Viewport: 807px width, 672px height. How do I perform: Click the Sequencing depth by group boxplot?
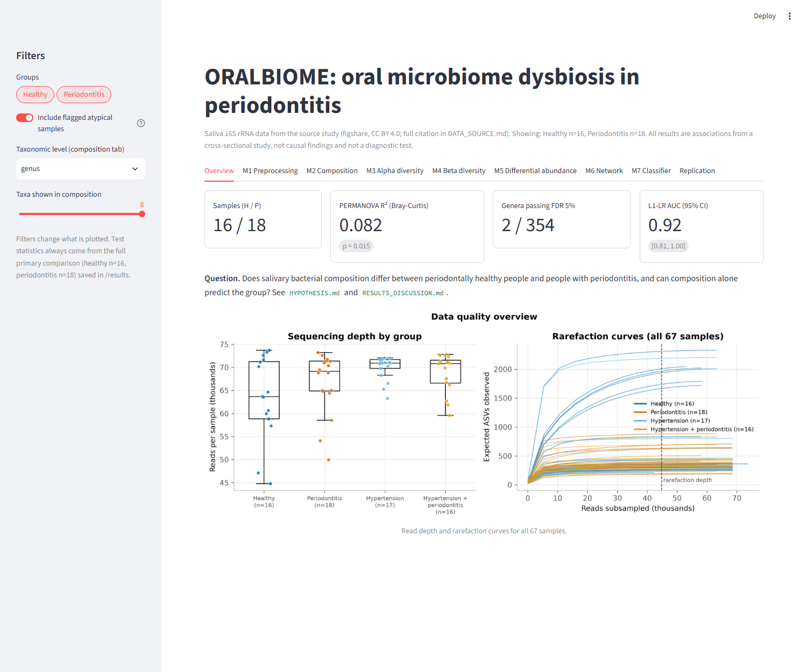point(343,423)
